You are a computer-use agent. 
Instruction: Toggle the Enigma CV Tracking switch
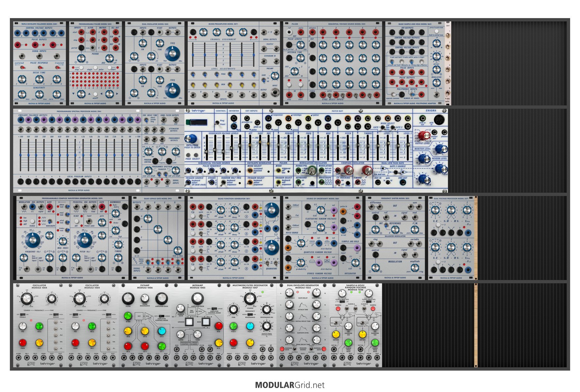(339, 182)
